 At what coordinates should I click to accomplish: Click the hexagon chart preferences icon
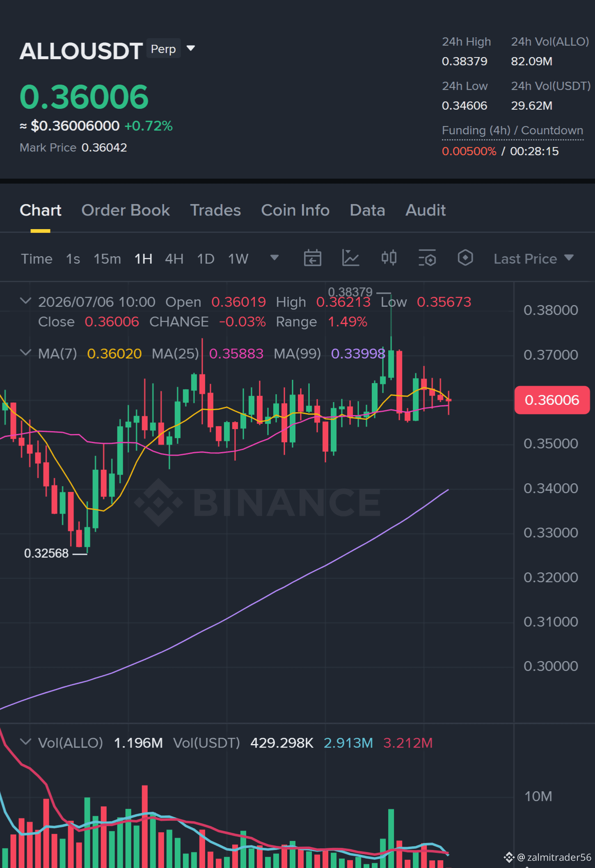(x=465, y=258)
